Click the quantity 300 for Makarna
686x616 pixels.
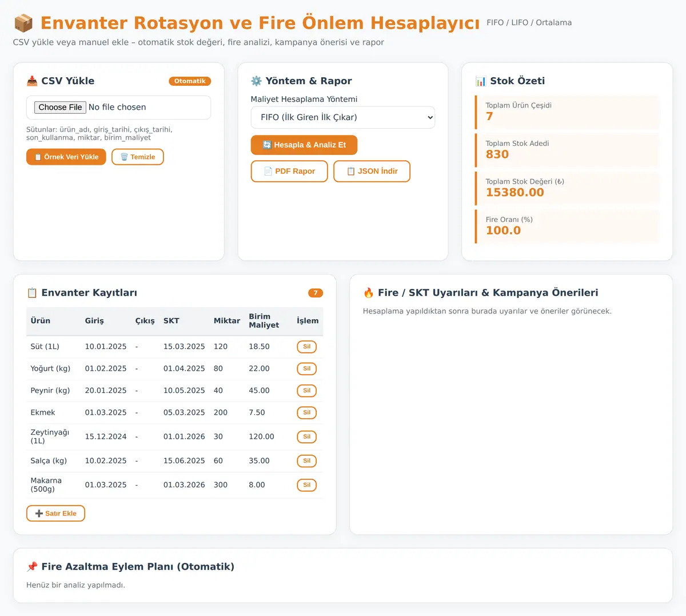click(x=221, y=485)
